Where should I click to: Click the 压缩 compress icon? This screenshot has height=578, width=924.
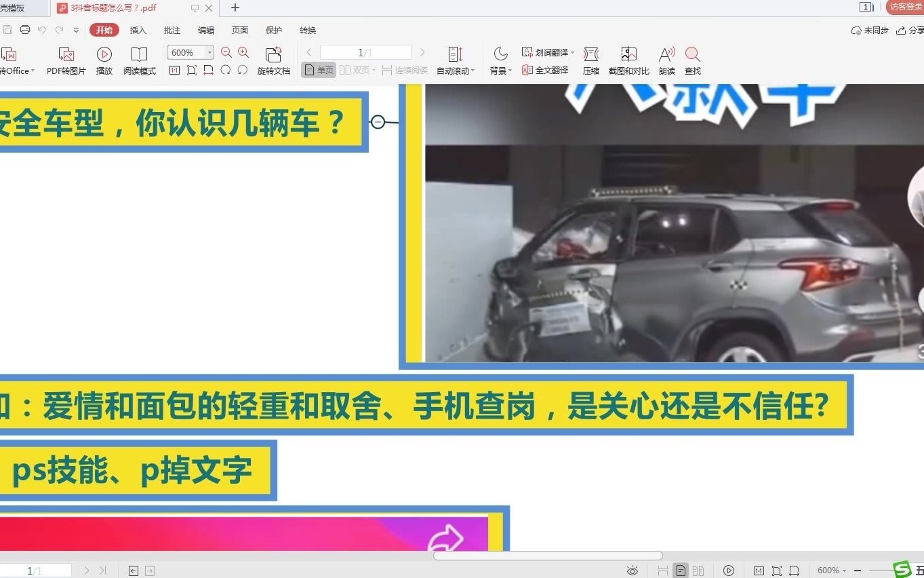pos(591,54)
